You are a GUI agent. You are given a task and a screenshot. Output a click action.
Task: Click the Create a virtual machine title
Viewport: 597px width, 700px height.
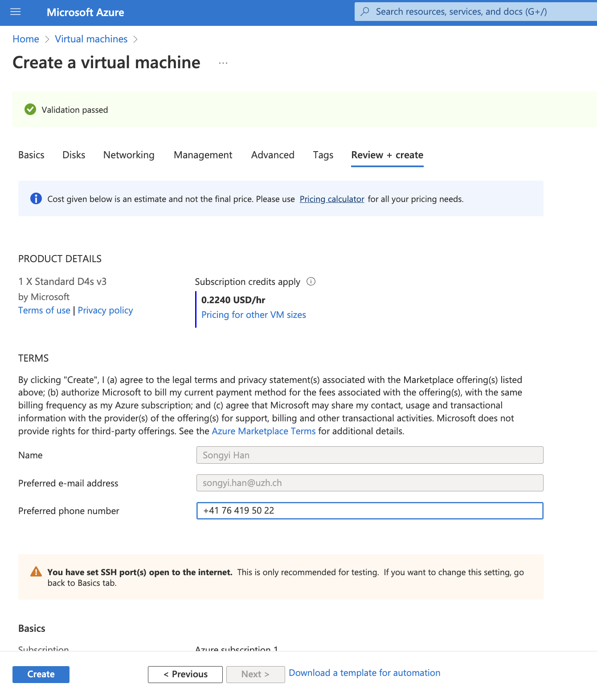point(106,62)
